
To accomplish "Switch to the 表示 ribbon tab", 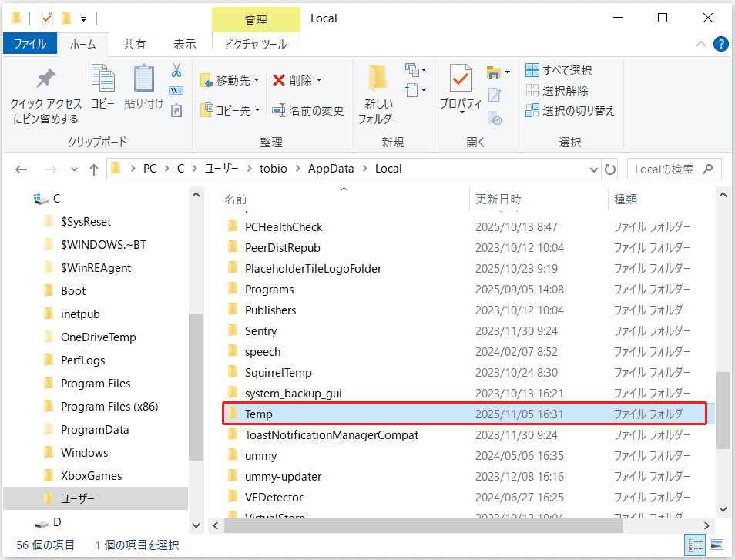I will [x=184, y=44].
